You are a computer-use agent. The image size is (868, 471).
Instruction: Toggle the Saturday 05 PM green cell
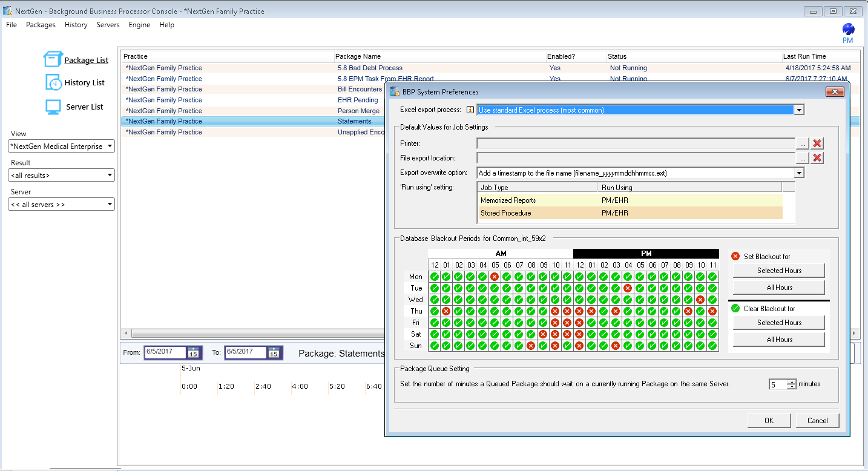(640, 334)
